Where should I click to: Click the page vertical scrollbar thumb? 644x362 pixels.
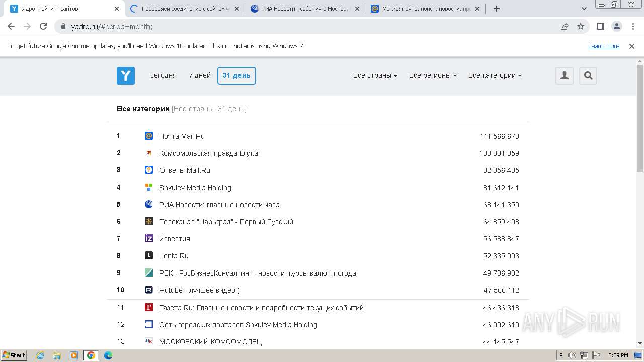pos(640,118)
